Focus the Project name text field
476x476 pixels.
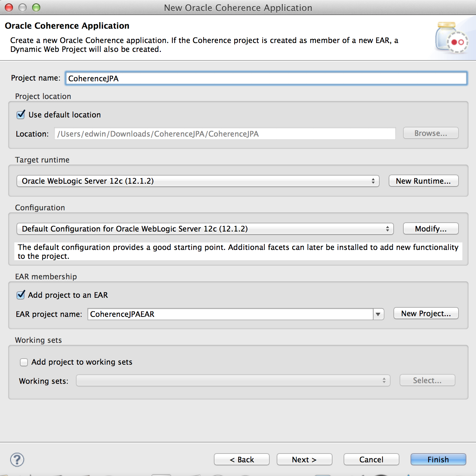click(266, 78)
